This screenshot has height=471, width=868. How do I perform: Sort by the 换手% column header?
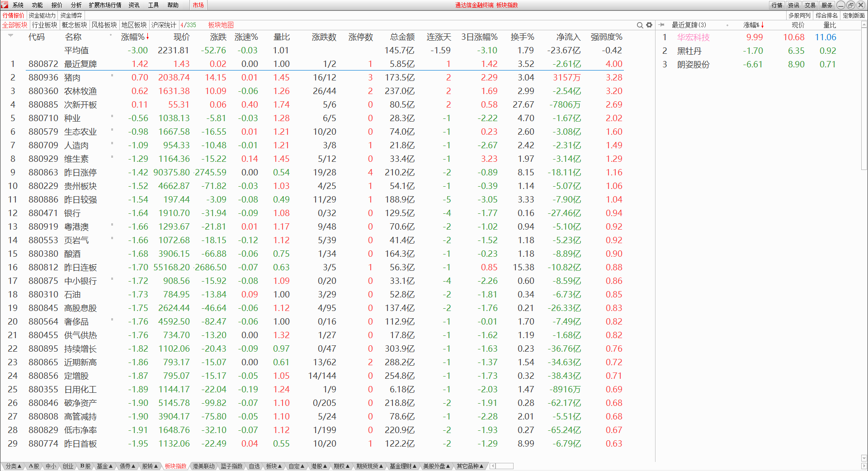pos(523,37)
